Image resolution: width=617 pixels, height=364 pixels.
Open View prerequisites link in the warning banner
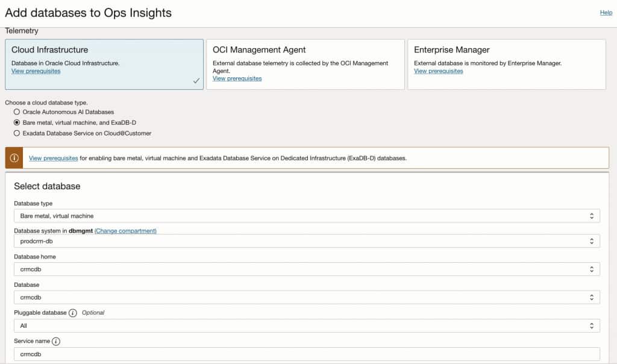pyautogui.click(x=53, y=158)
